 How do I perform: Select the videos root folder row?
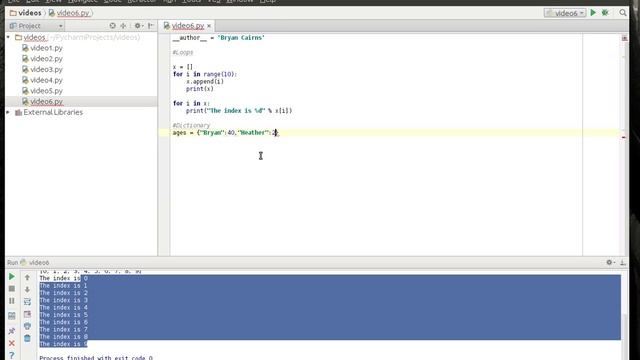point(81,37)
